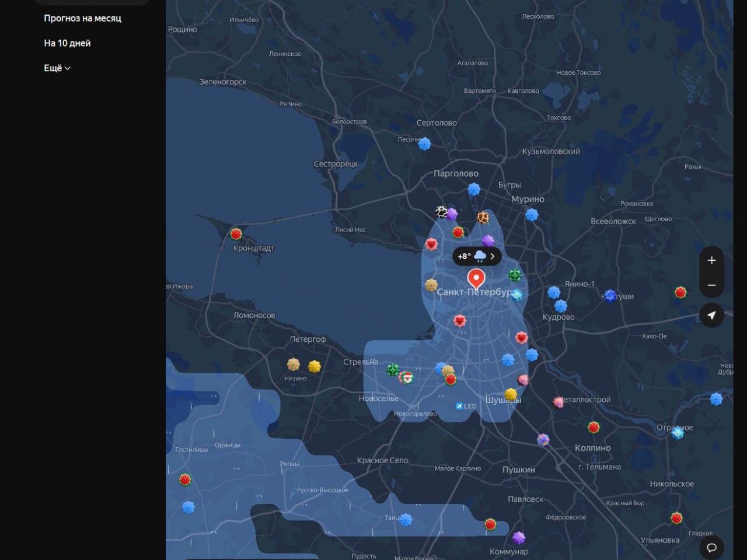Click the Пушкин city label on map

[x=518, y=470]
